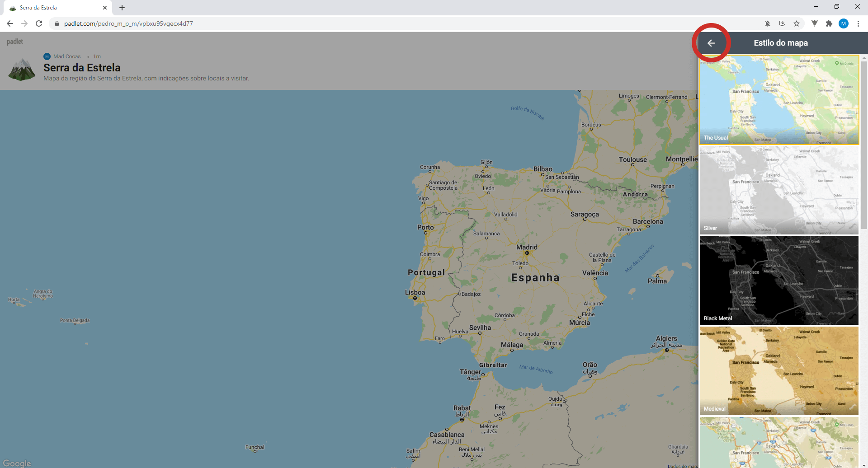Screen dimensions: 868x468
Task: Click the browser back arrow
Action: tap(10, 23)
